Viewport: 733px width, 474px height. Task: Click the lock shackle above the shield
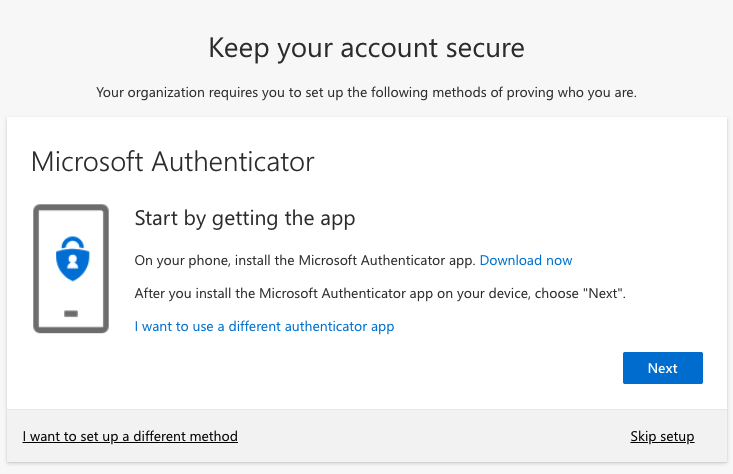(x=71, y=243)
